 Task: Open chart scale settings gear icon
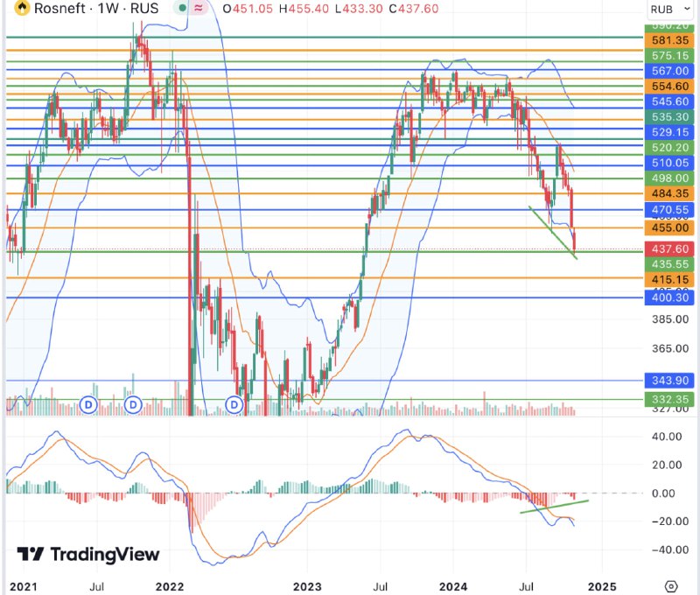pos(671,585)
